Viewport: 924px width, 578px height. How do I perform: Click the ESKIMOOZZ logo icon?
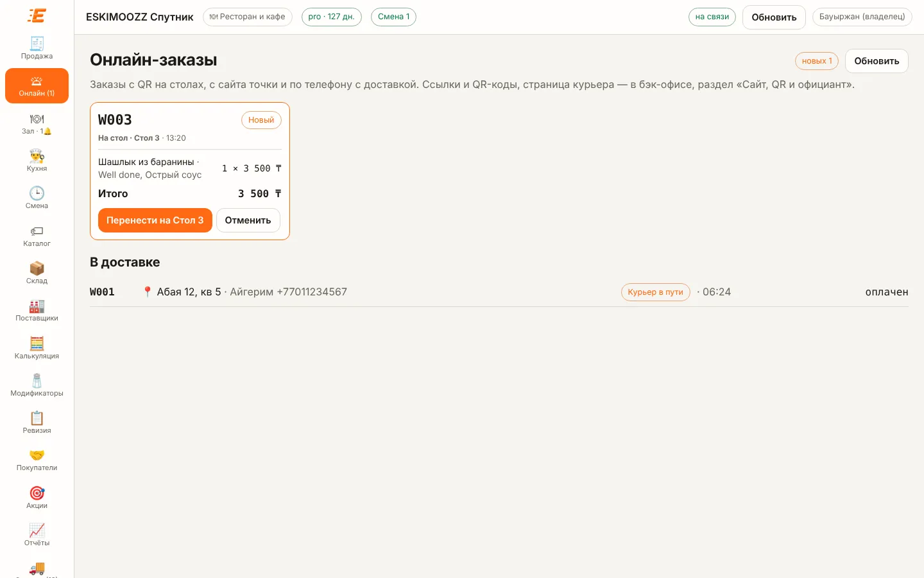(x=37, y=15)
